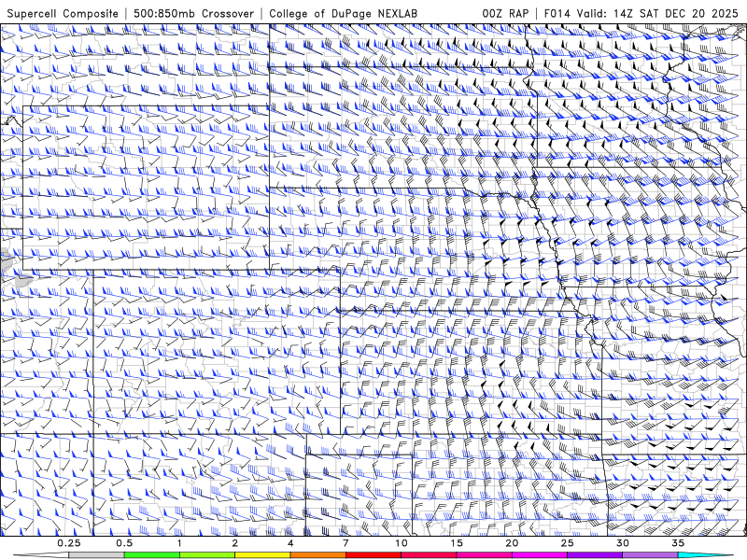Screen dimensions: 747x560
Task: Select the red segment between 7 and 10
Action: tap(373, 555)
